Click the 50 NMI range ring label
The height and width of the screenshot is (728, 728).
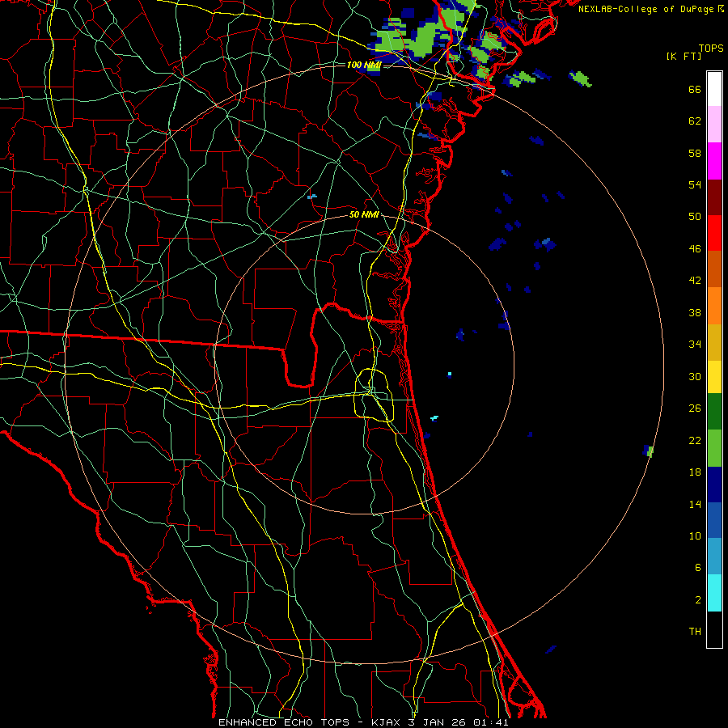coord(364,214)
